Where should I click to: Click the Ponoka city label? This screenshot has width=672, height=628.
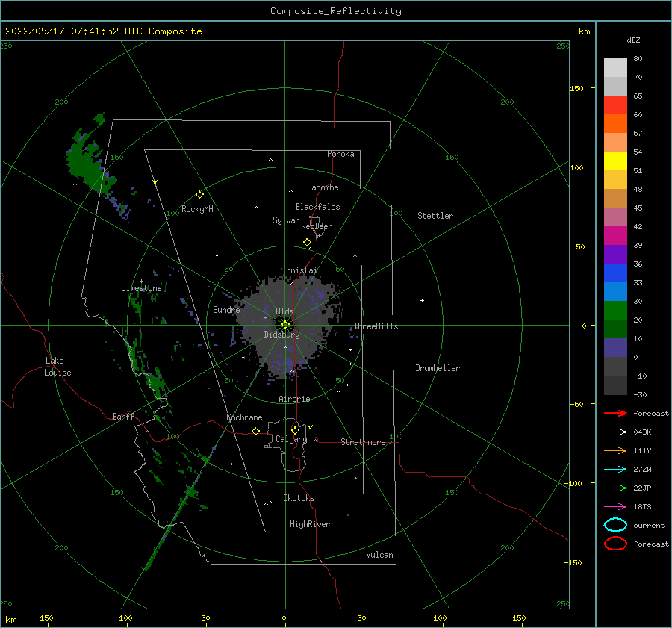pos(340,154)
